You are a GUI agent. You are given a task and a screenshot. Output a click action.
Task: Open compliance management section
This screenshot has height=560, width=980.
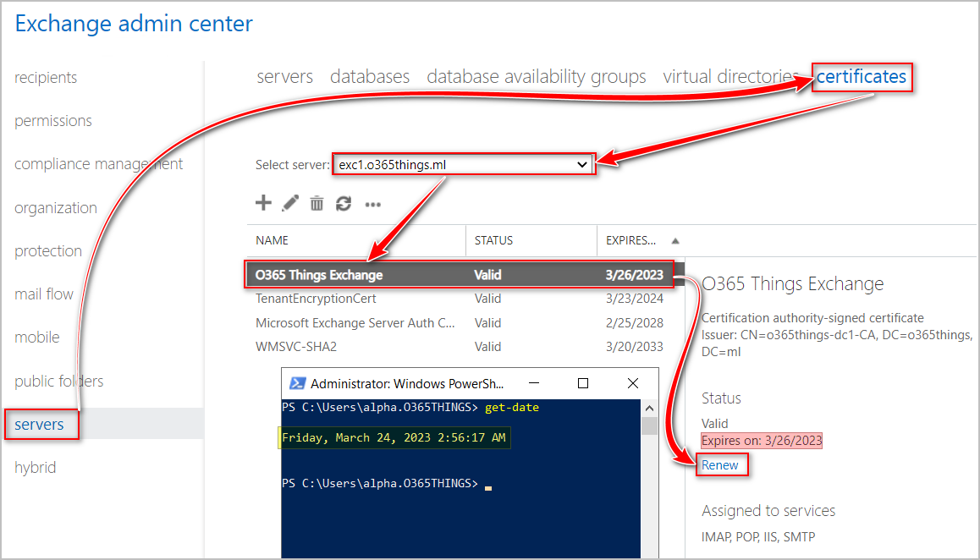pyautogui.click(x=99, y=164)
